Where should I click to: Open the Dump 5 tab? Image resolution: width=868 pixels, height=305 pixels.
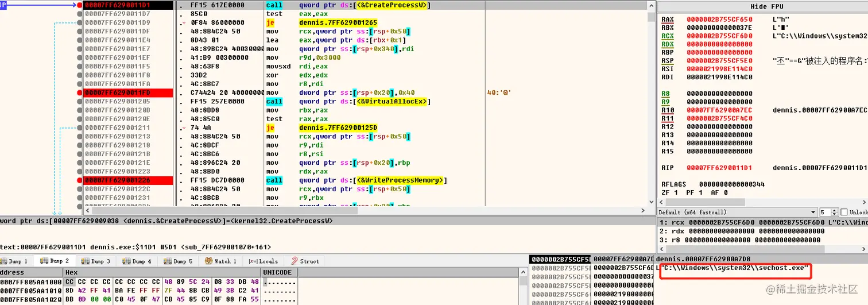tap(179, 261)
